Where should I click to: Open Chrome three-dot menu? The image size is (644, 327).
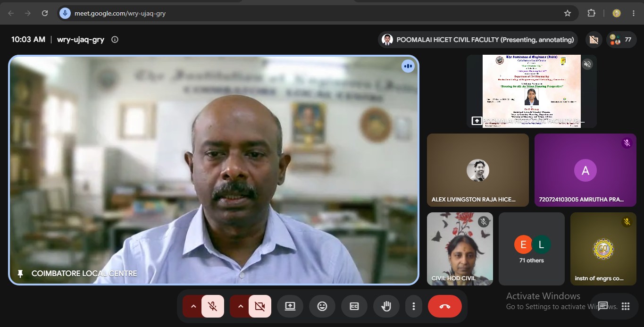pyautogui.click(x=634, y=13)
